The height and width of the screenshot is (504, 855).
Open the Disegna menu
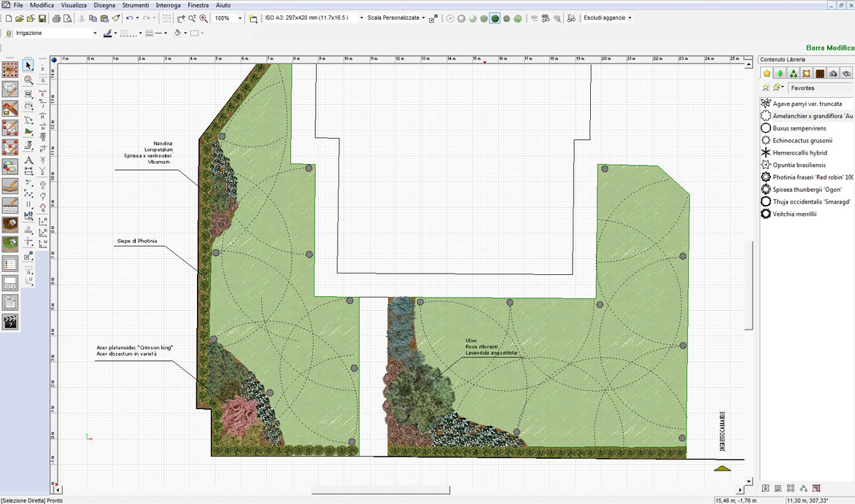point(104,5)
